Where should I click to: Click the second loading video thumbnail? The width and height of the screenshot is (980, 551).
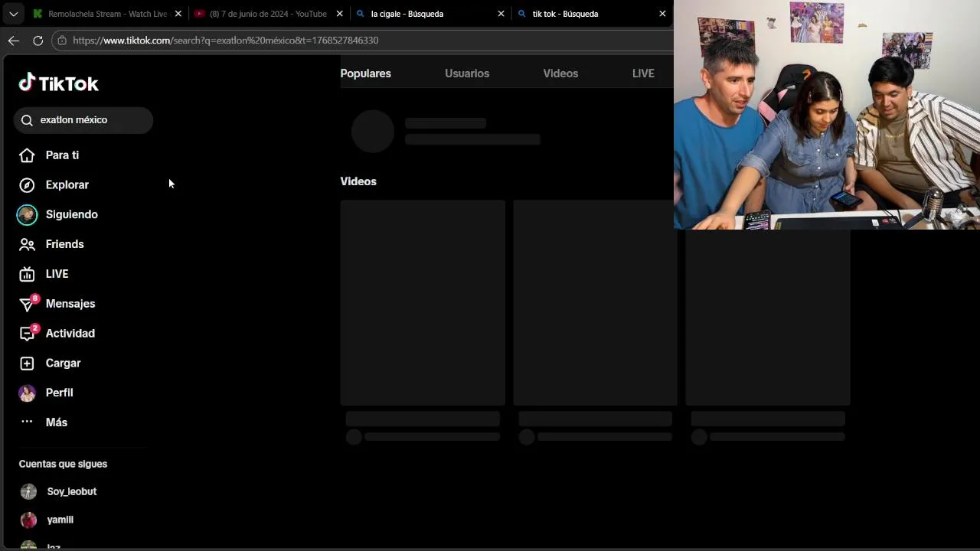click(595, 303)
